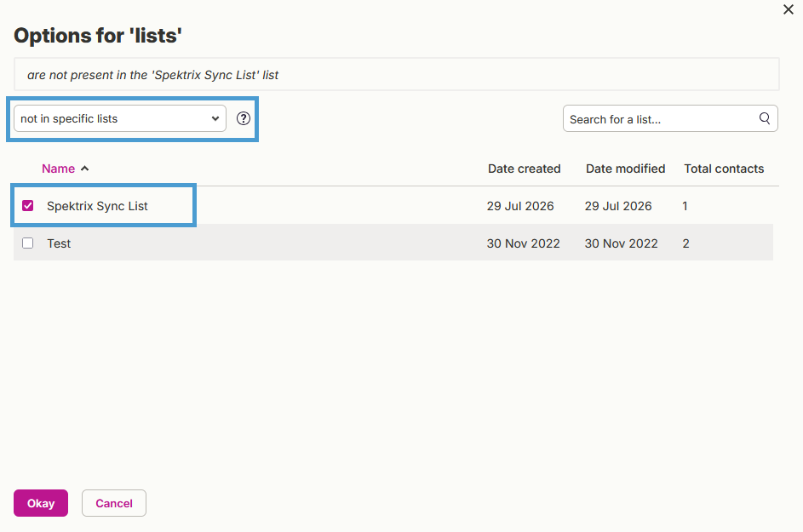Check the Test list checkbox

coord(27,243)
